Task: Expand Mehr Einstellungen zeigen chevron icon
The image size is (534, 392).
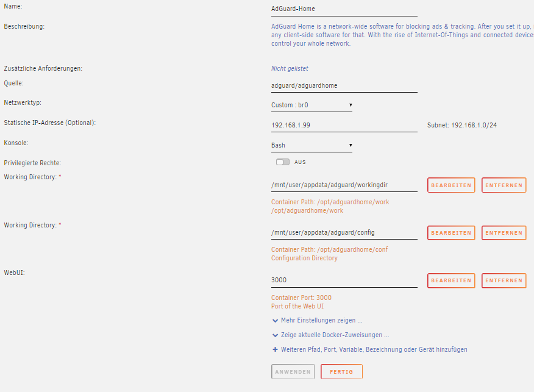Action: 275,321
